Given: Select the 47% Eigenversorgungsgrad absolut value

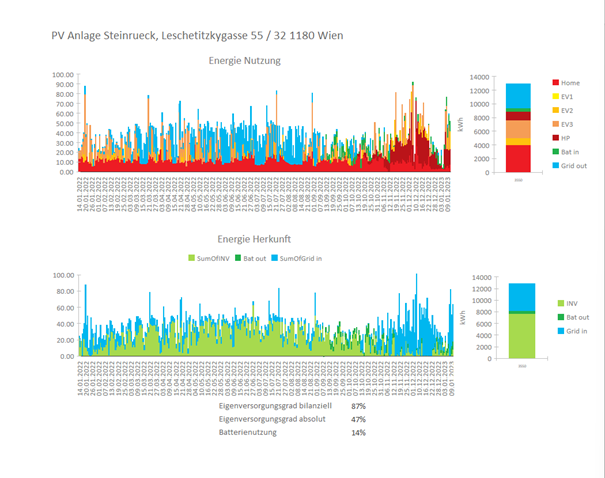Looking at the screenshot, I should click(357, 420).
